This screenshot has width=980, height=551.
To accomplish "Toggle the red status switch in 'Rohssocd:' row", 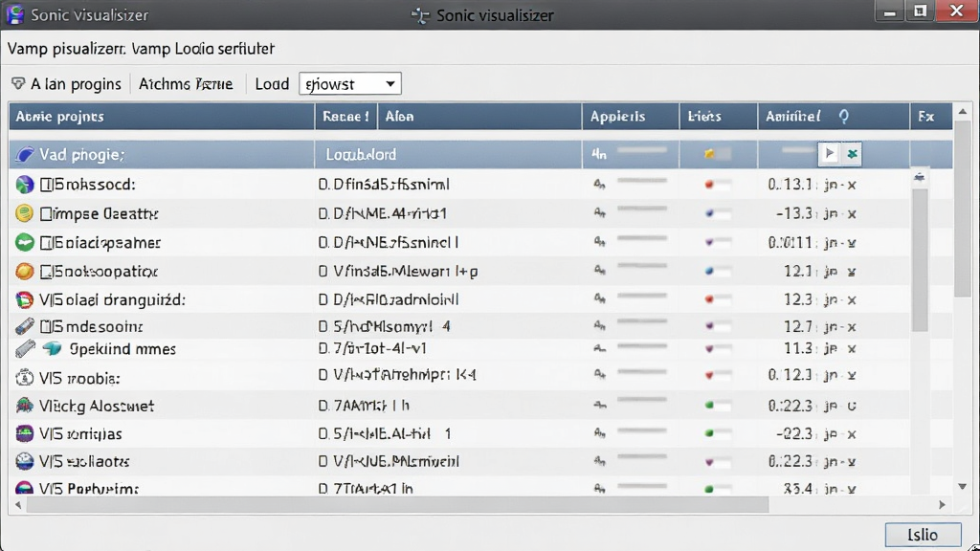I will coord(718,185).
